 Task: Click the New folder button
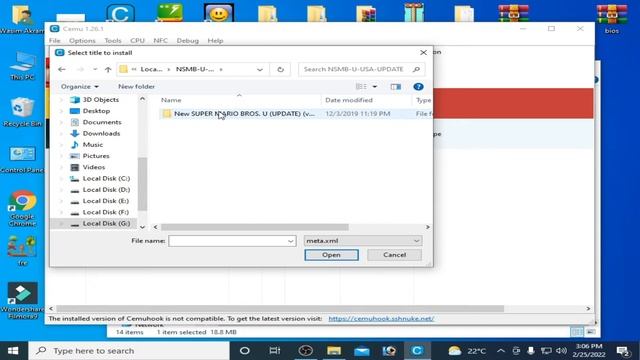(136, 87)
